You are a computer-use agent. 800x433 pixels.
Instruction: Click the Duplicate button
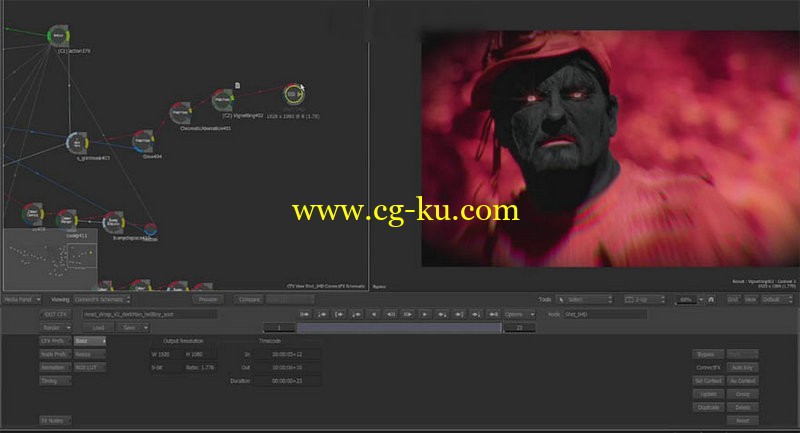point(708,407)
